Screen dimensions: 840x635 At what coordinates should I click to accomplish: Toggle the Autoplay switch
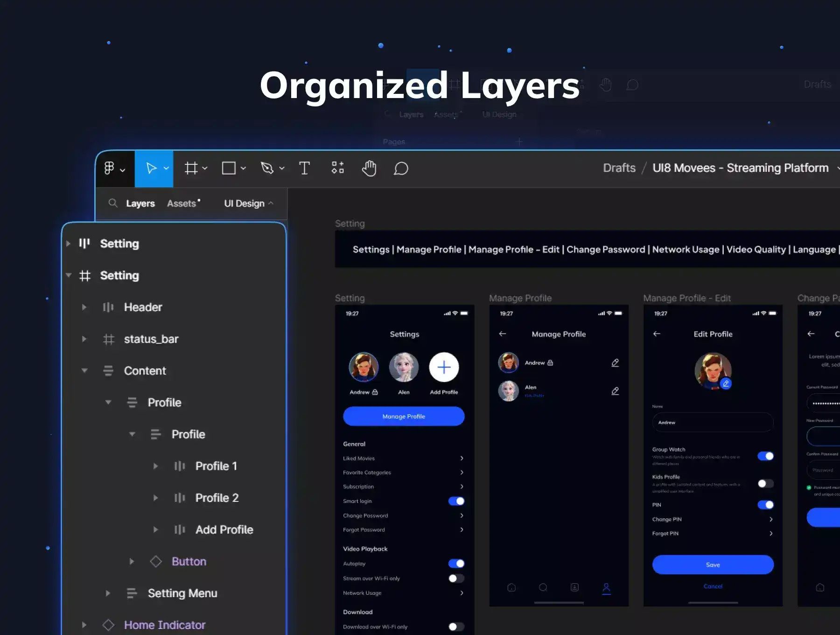pyautogui.click(x=456, y=564)
